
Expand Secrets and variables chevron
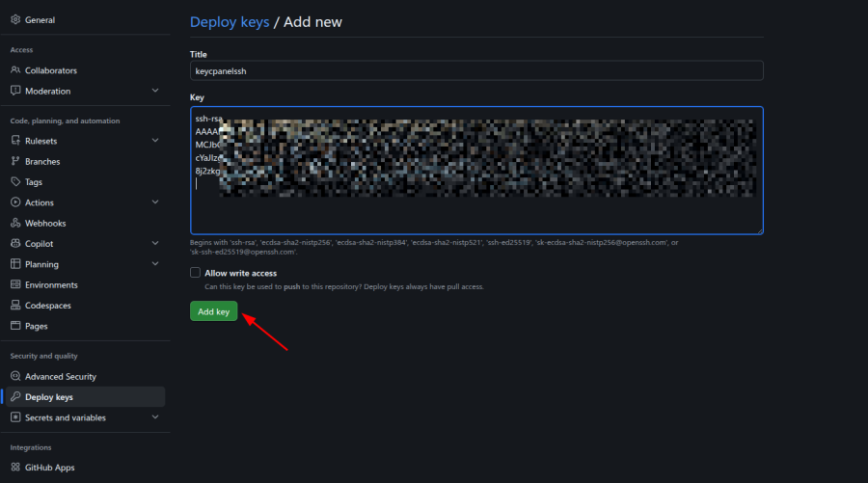pos(155,417)
